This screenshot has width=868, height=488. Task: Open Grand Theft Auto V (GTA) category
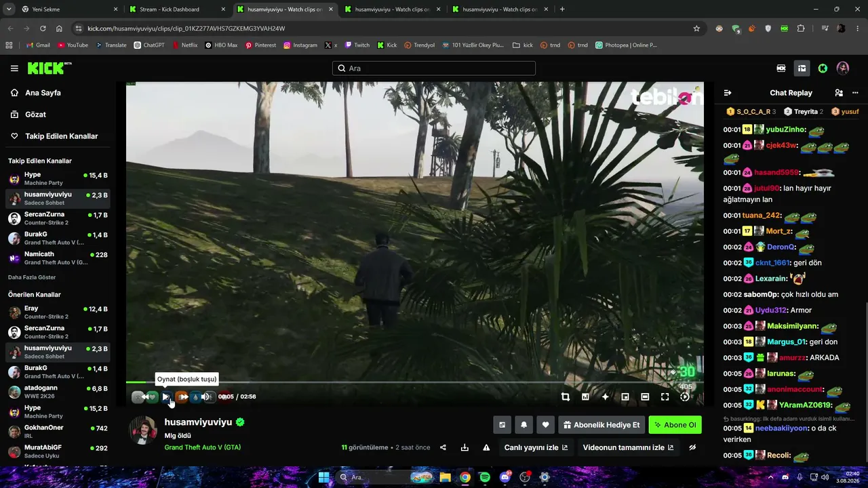202,447
